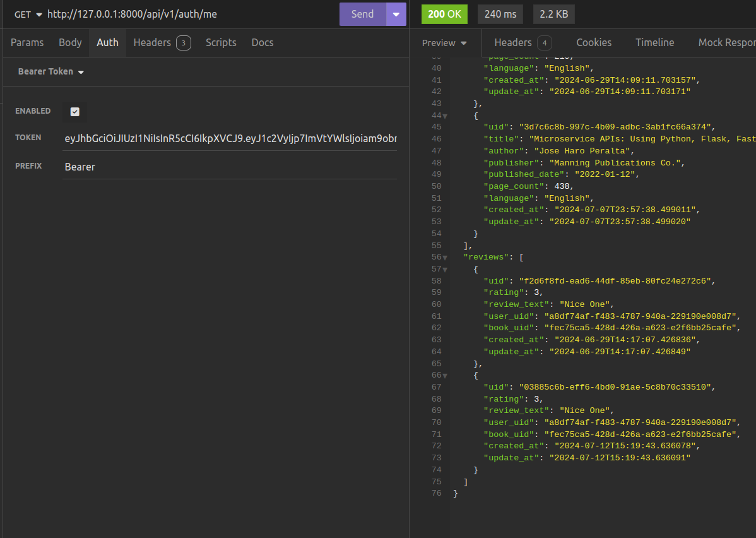Open the Timeline tab
This screenshot has height=538, width=756.
654,42
